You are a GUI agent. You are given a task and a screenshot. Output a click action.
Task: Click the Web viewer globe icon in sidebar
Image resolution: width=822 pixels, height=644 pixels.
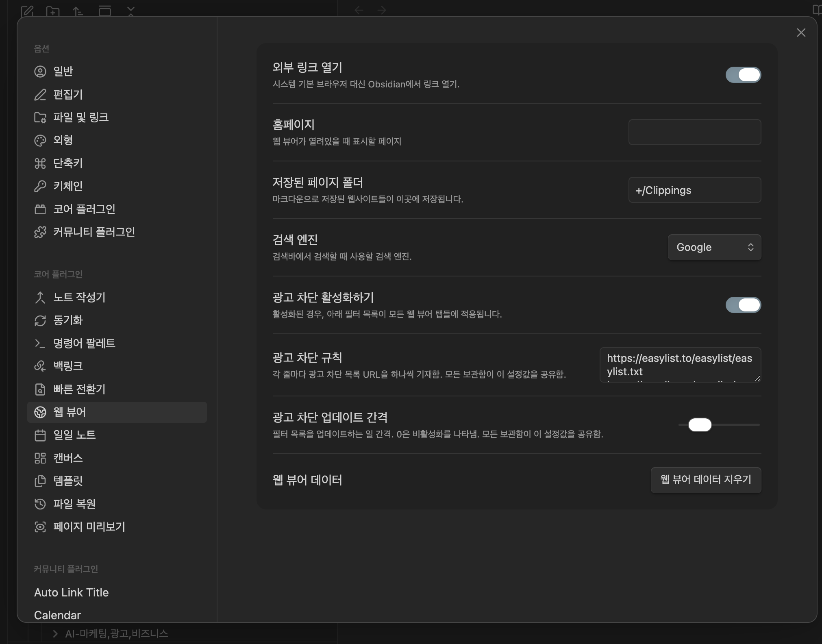click(40, 412)
